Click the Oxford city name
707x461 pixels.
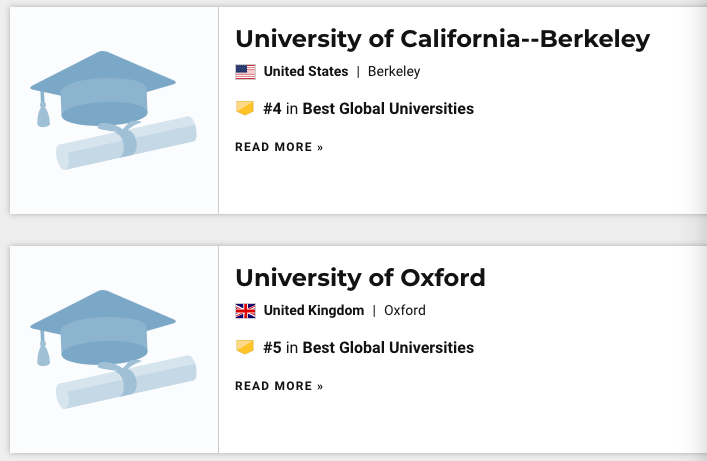(405, 311)
